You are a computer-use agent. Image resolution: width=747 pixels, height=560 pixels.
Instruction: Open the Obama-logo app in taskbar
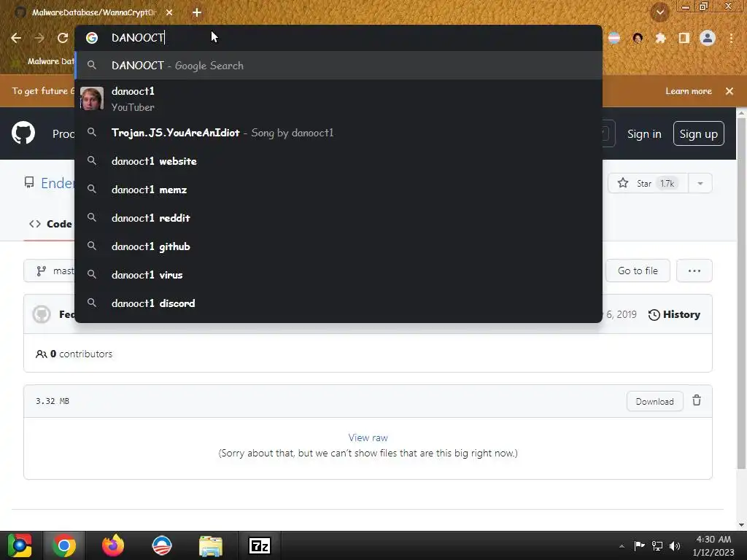click(x=161, y=545)
